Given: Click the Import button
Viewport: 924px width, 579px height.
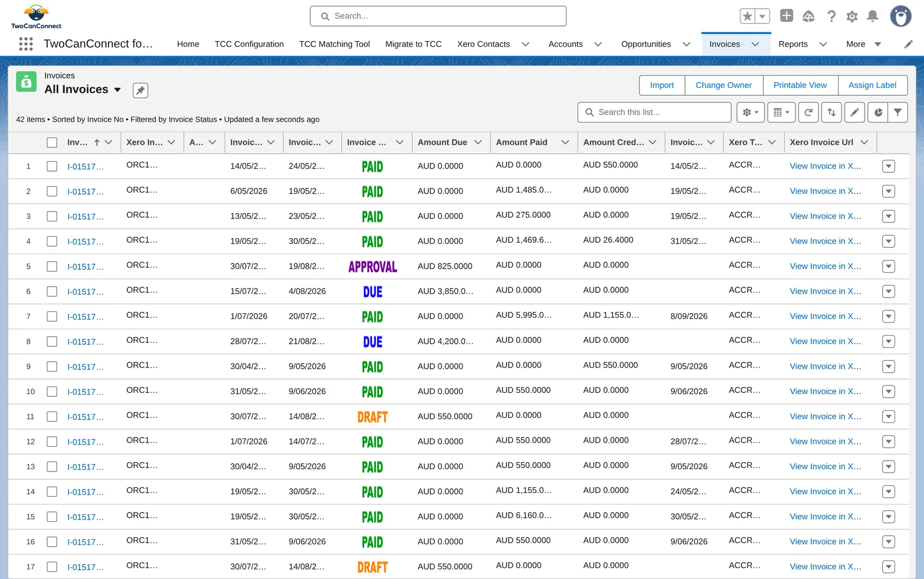Looking at the screenshot, I should pyautogui.click(x=662, y=85).
